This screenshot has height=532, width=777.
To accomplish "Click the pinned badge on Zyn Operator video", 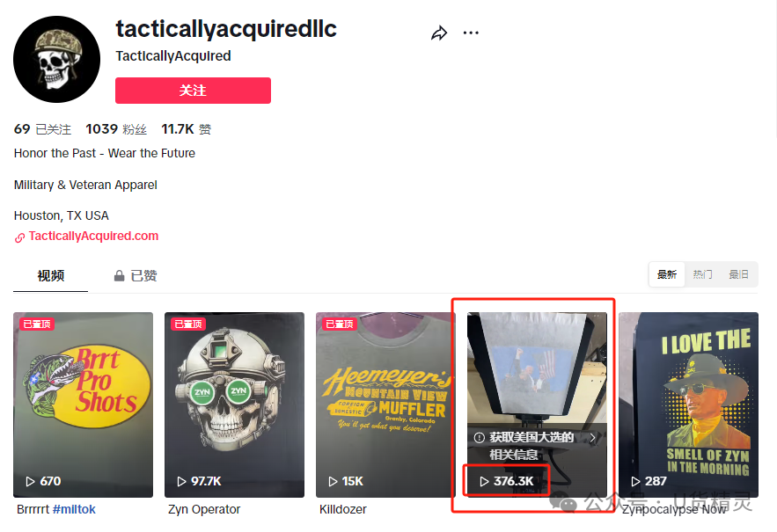I will coord(189,324).
